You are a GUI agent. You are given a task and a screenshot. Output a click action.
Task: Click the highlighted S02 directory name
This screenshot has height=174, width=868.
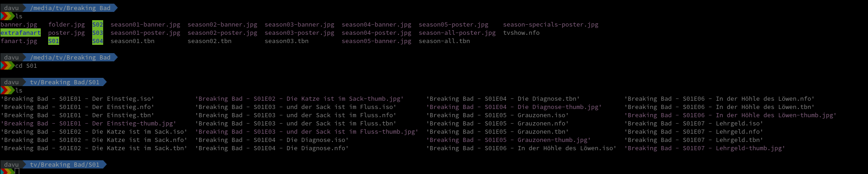98,25
